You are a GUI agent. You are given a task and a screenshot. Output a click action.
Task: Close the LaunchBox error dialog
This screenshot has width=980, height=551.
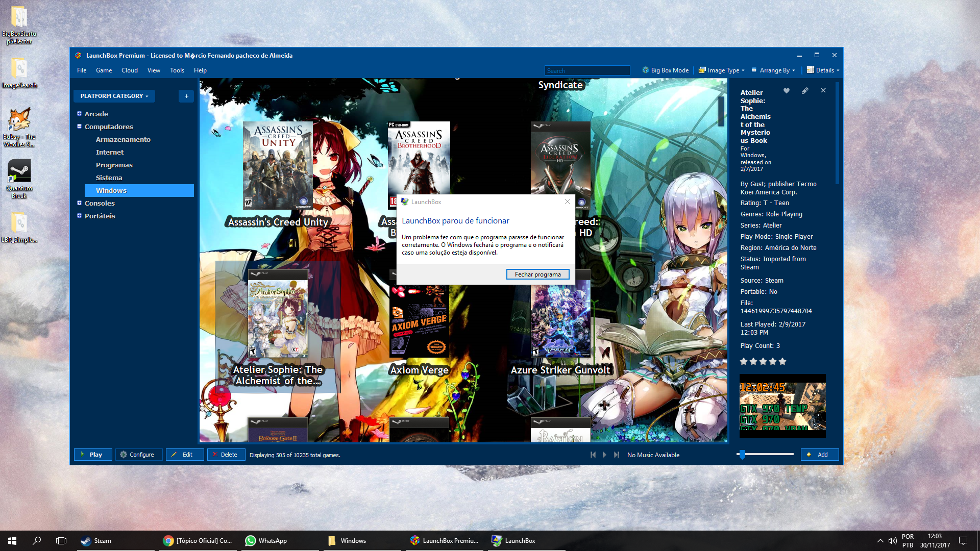(568, 202)
